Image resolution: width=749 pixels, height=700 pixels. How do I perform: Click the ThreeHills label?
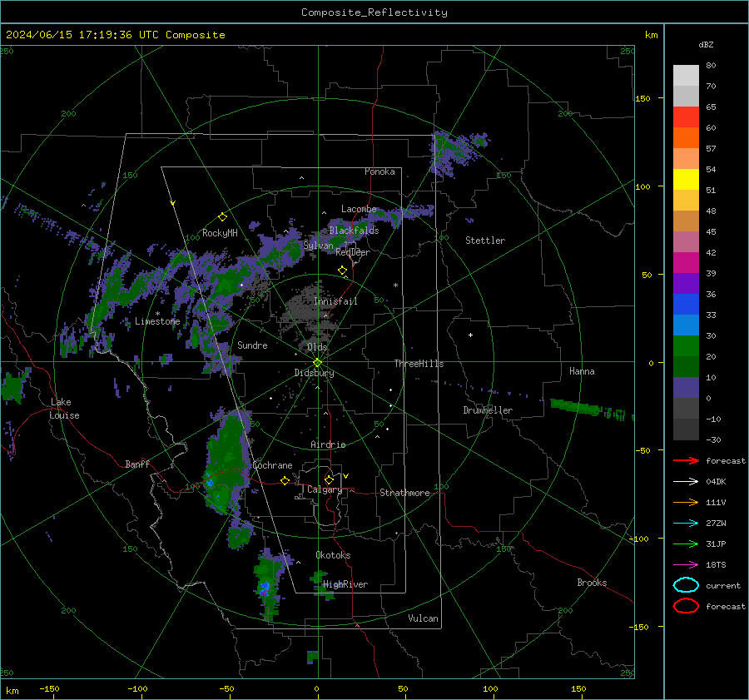(x=419, y=364)
